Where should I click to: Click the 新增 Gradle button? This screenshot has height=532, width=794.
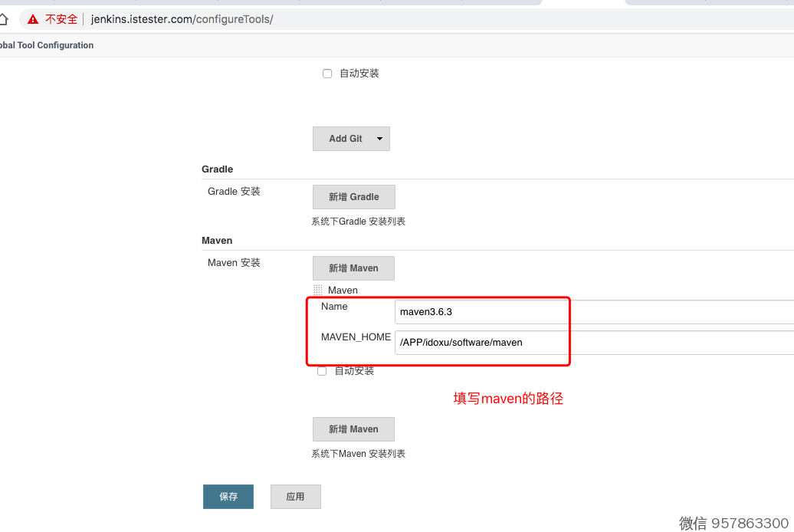pos(353,197)
